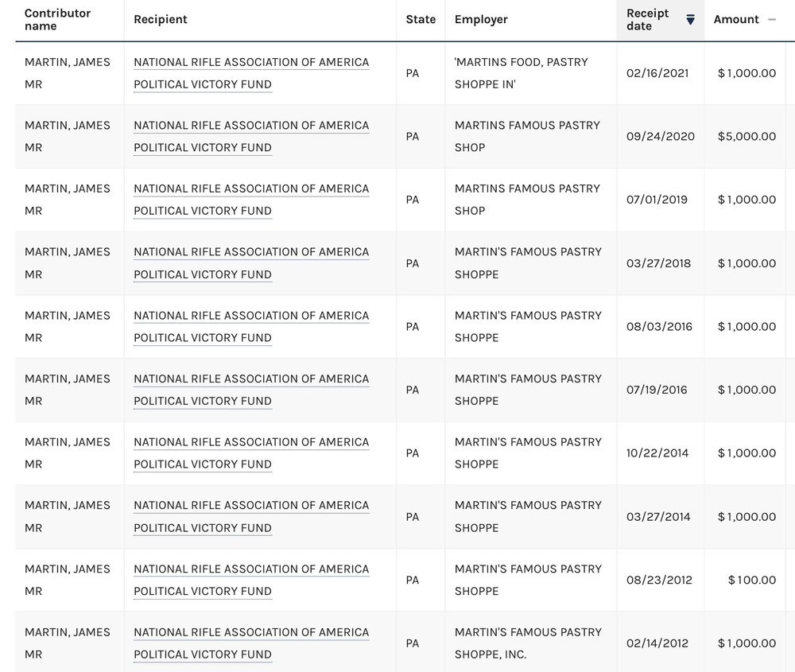Select the receipt date 07/19/2016
Viewport: 795px width, 672px height.
[657, 390]
